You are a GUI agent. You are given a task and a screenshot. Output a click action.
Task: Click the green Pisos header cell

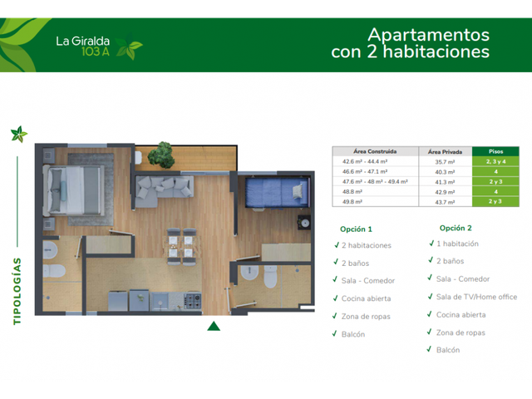coord(495,151)
